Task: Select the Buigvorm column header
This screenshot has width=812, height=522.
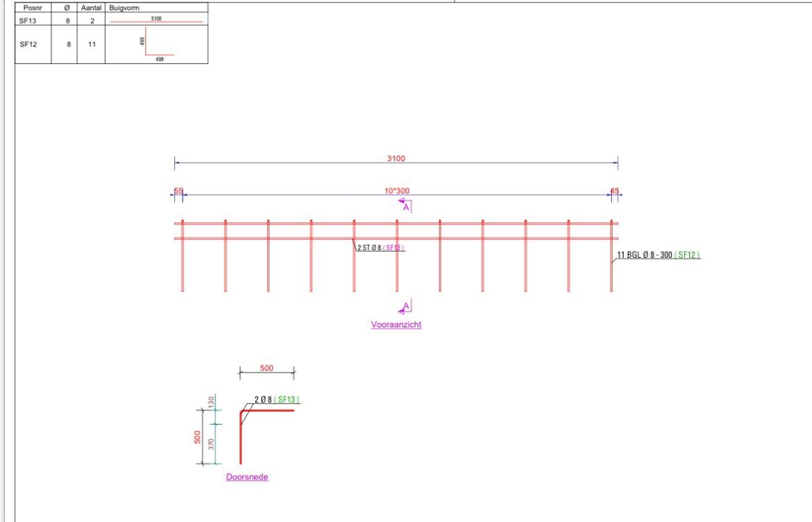Action: (124, 8)
